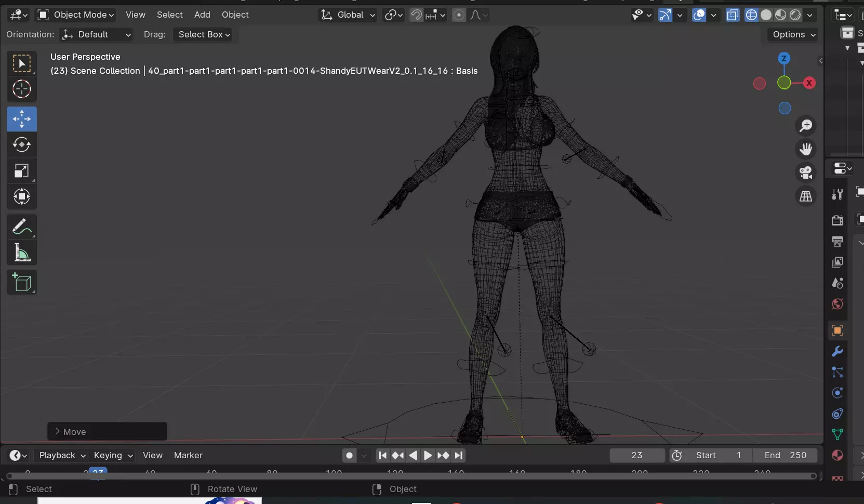Toggle snapping magnet in header
Viewport: 864px width, 504px height.
coord(416,15)
